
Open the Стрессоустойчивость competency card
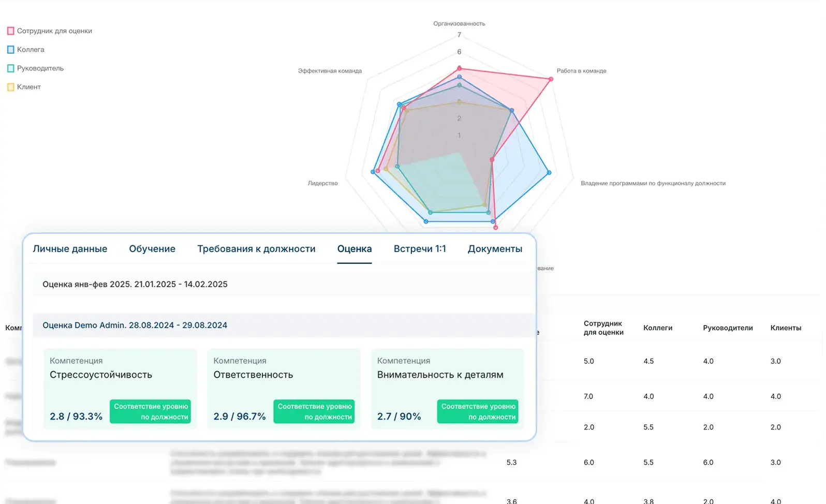coord(121,389)
